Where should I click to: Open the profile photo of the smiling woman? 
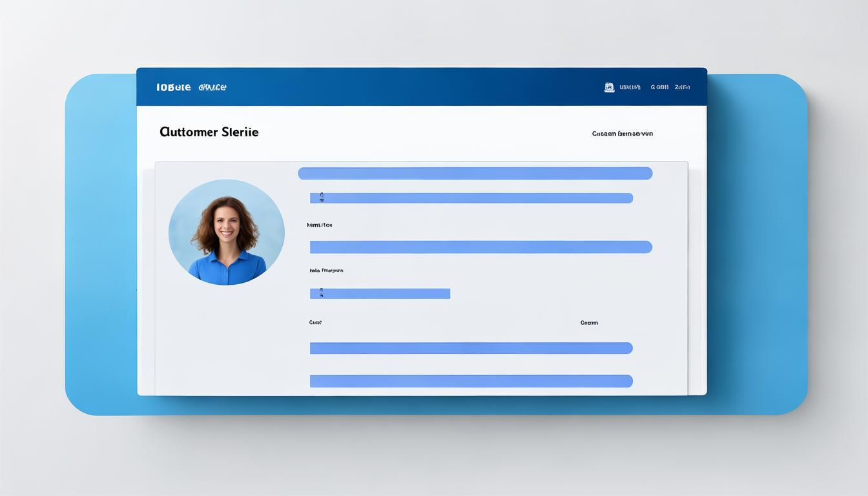click(226, 232)
